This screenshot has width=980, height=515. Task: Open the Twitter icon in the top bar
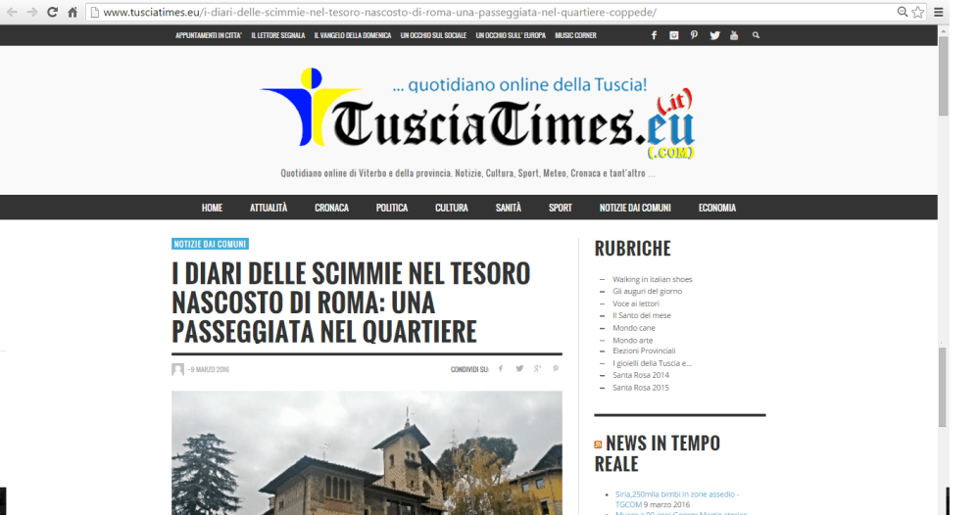point(714,35)
